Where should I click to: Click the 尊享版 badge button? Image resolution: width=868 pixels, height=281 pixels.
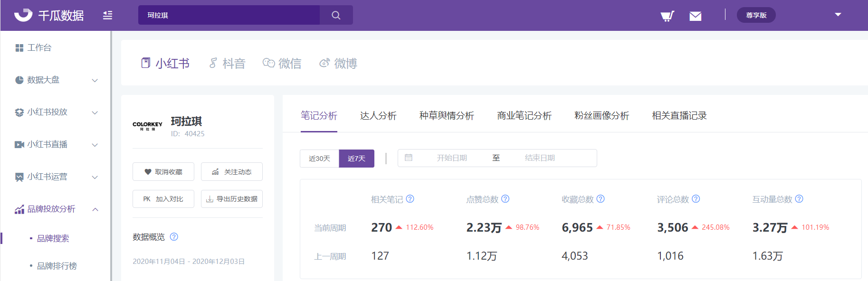(x=756, y=15)
